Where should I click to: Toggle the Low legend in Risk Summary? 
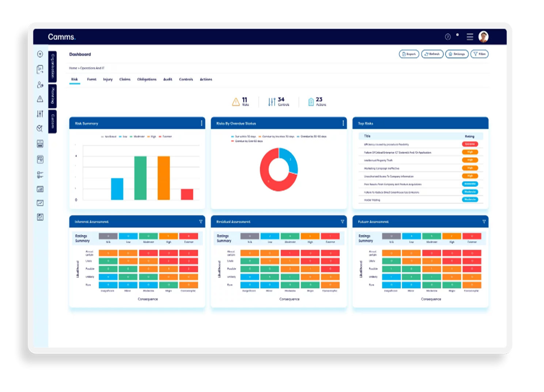pyautogui.click(x=123, y=136)
